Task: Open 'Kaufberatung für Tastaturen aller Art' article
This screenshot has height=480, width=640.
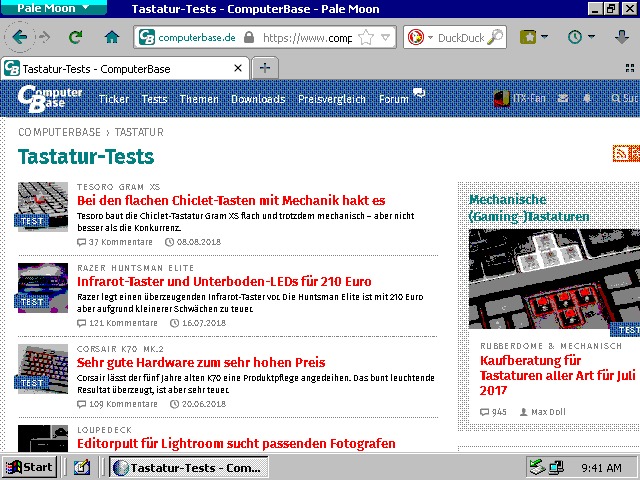Action: click(x=558, y=376)
